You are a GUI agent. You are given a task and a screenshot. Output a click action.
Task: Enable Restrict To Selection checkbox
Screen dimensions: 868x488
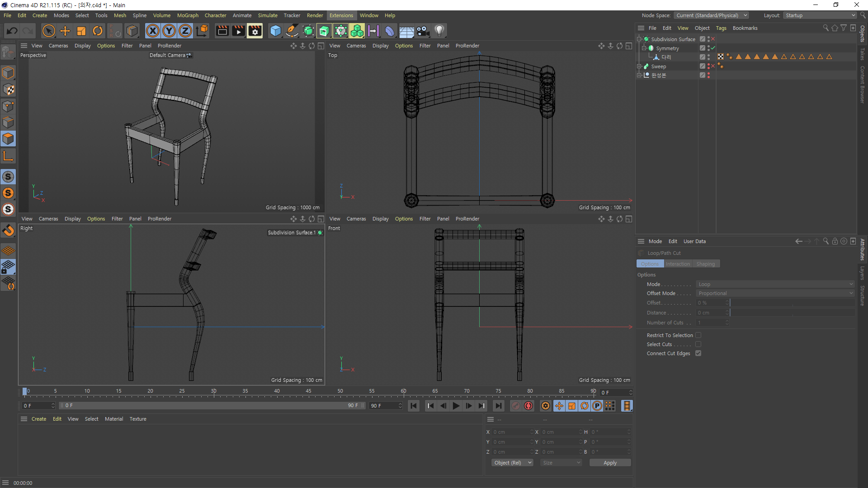coord(698,335)
